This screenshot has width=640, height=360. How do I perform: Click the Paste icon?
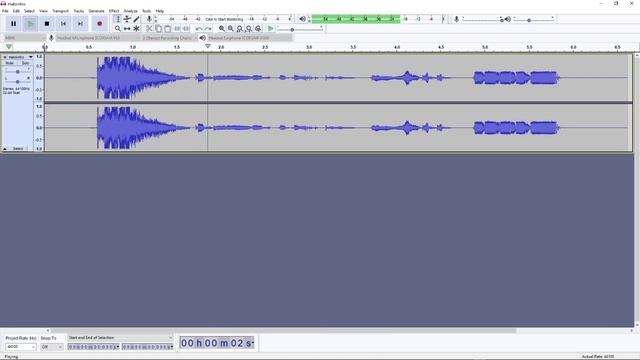[167, 29]
